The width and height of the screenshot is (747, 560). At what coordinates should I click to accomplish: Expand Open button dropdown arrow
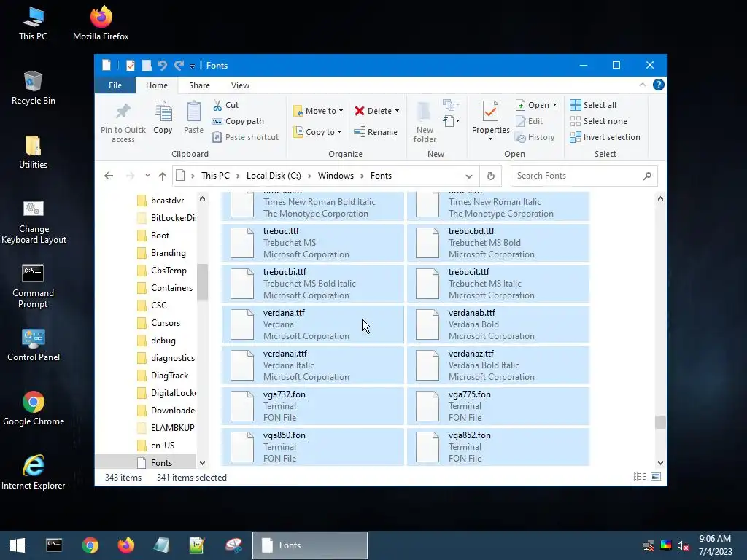(554, 105)
